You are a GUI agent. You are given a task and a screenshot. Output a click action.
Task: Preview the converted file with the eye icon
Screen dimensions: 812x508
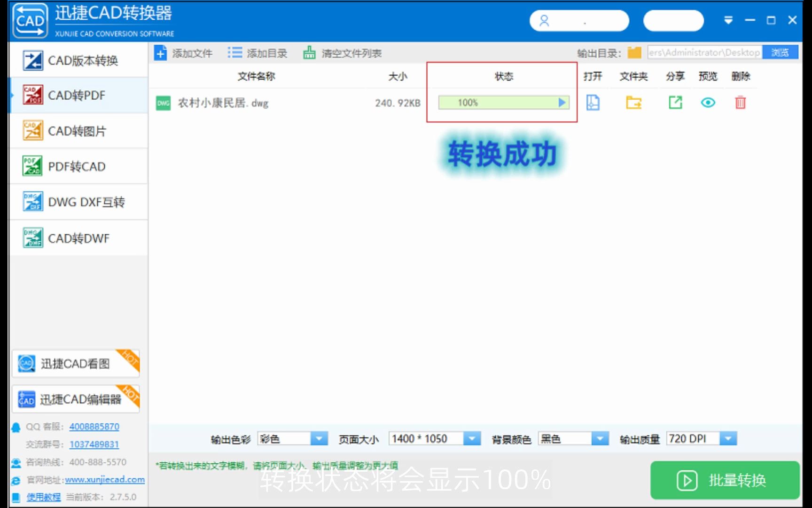click(x=707, y=103)
